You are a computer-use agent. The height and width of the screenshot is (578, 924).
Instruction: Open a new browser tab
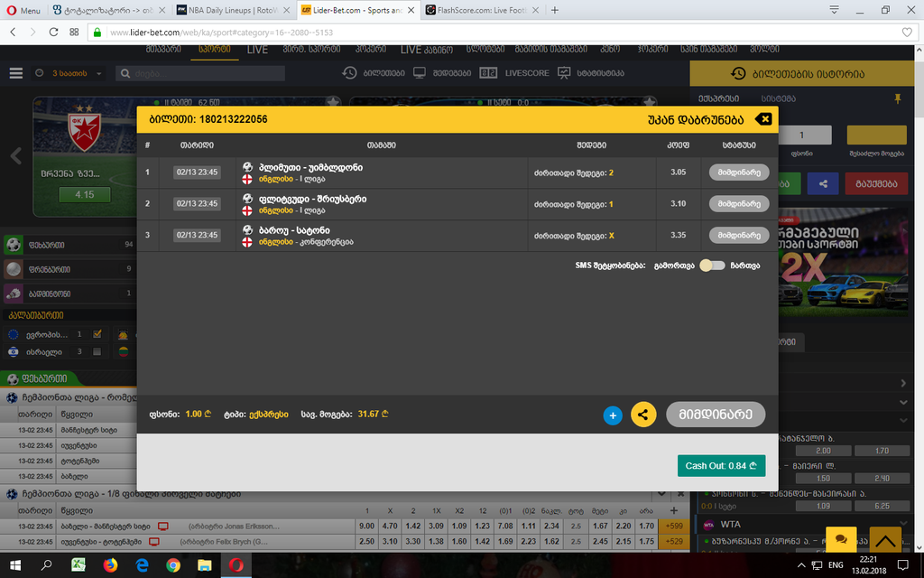point(555,10)
